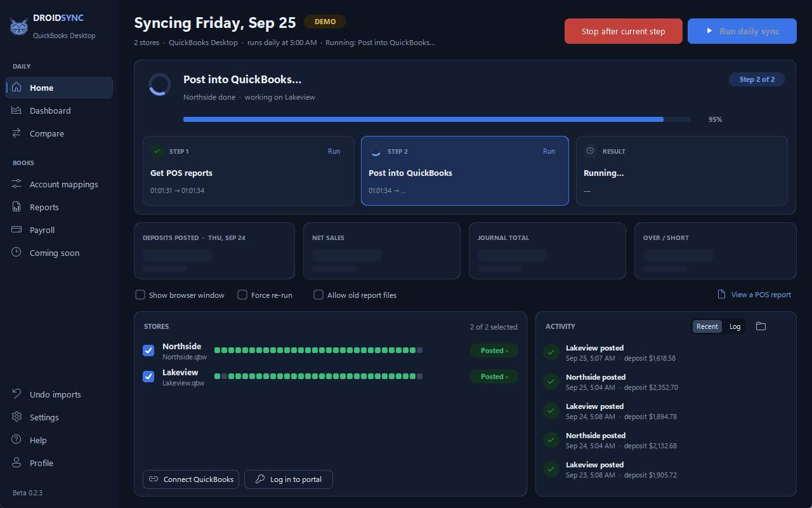Click the Coming soon clock icon
Viewport: 812px width, 508px height.
pyautogui.click(x=17, y=253)
